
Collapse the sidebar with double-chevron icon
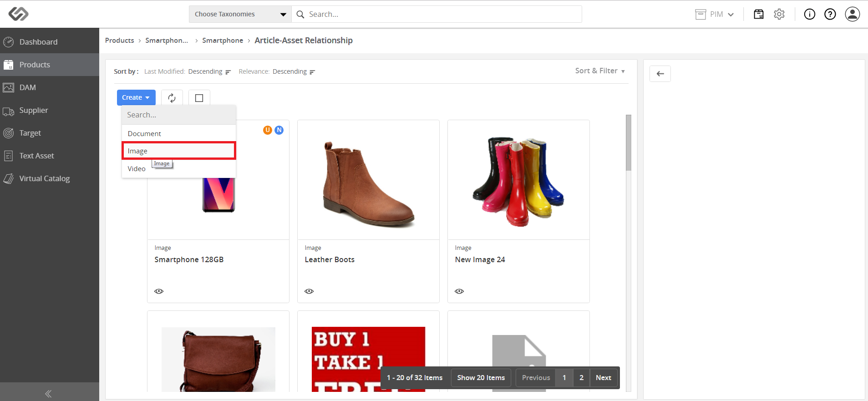click(48, 394)
